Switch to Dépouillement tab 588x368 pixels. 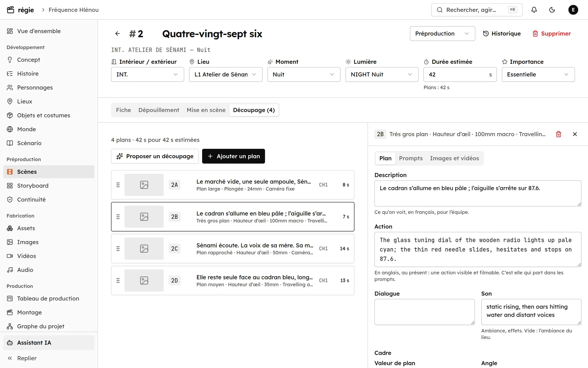click(x=159, y=110)
